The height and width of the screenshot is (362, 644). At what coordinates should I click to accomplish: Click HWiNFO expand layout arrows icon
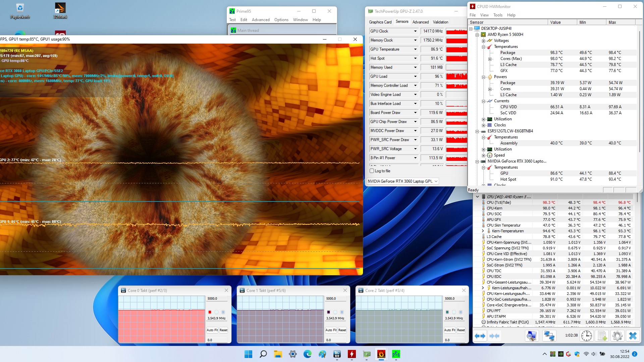[x=480, y=336]
